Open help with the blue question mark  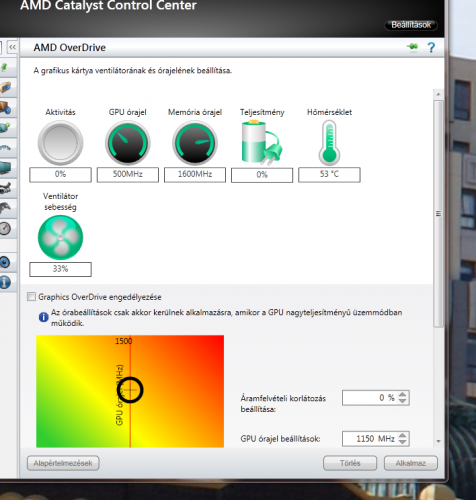tap(431, 47)
